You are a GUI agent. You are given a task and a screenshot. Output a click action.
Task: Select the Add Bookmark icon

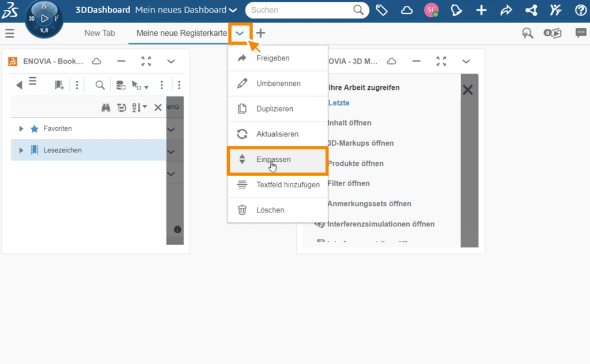[59, 85]
